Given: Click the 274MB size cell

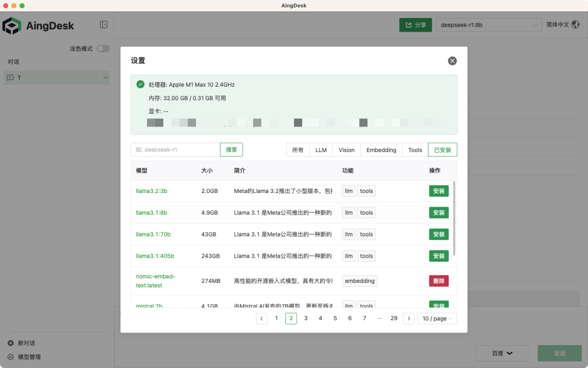Looking at the screenshot, I should coord(211,281).
